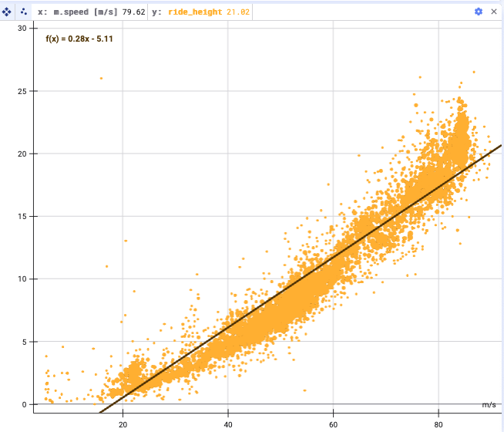
Task: Click the pan/move plot icon
Action: pyautogui.click(x=7, y=12)
